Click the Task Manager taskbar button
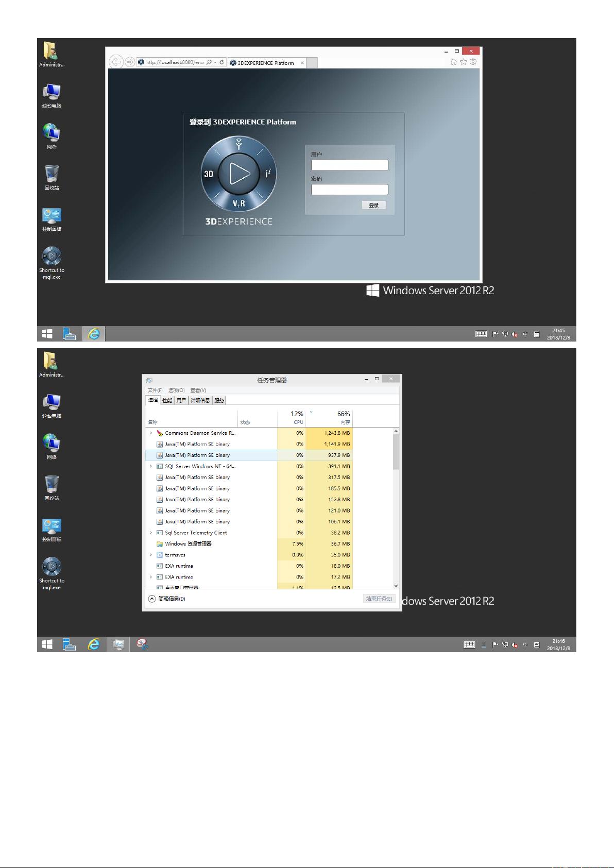Viewport: 614px width, 868px height. tap(118, 644)
